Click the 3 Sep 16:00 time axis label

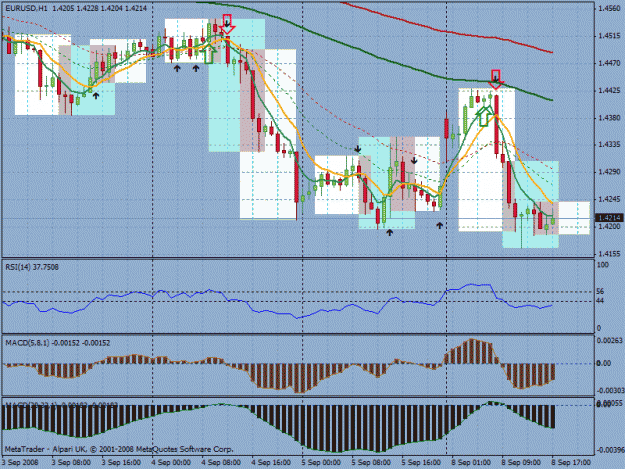121,462
